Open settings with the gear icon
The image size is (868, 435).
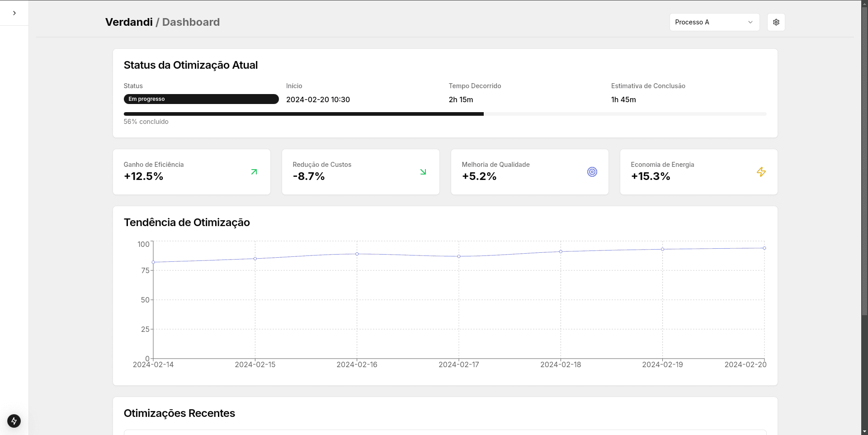pyautogui.click(x=776, y=22)
